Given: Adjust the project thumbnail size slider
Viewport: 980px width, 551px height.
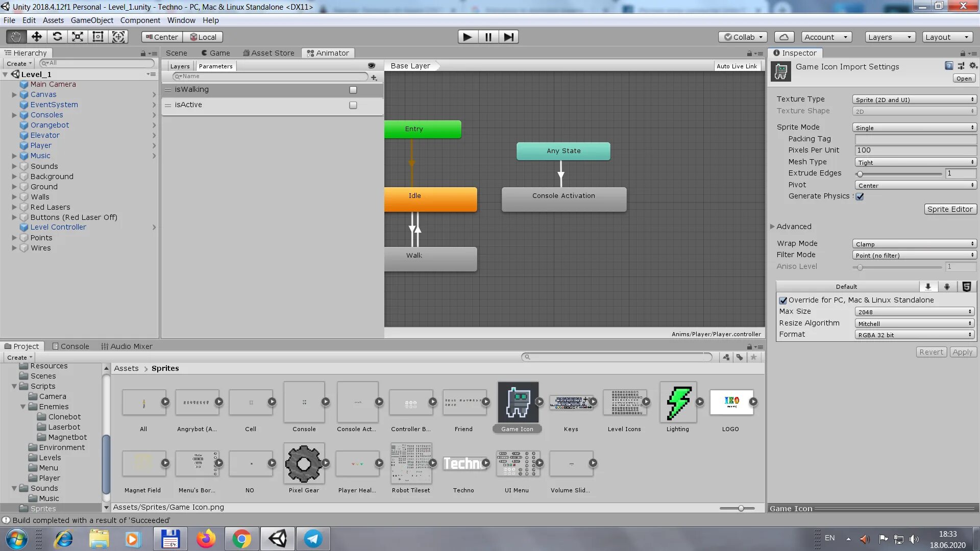Looking at the screenshot, I should pyautogui.click(x=741, y=508).
